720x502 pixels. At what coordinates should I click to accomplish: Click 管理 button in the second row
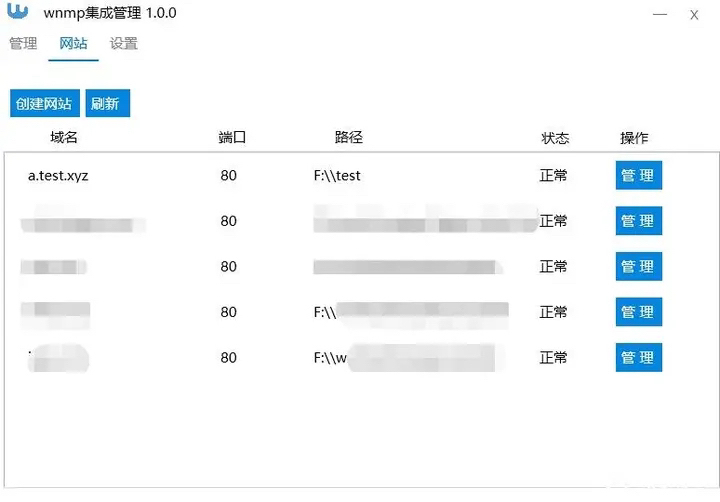pyautogui.click(x=638, y=220)
